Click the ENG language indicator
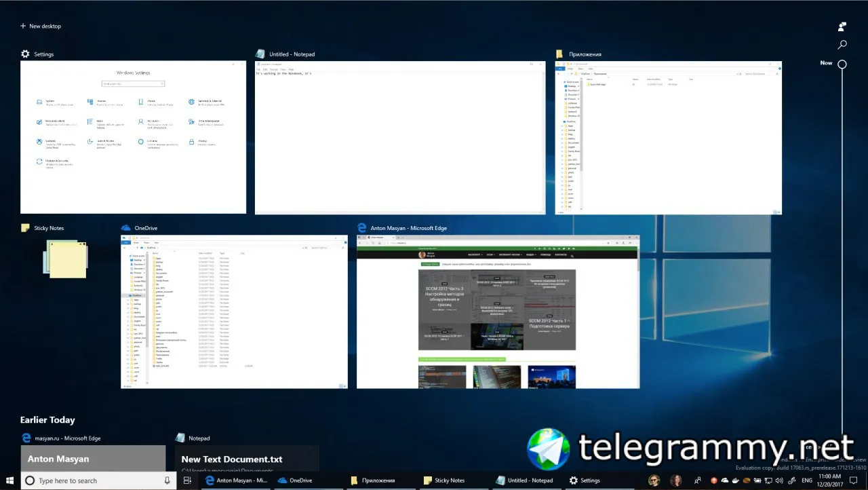868x490 pixels. click(x=808, y=480)
